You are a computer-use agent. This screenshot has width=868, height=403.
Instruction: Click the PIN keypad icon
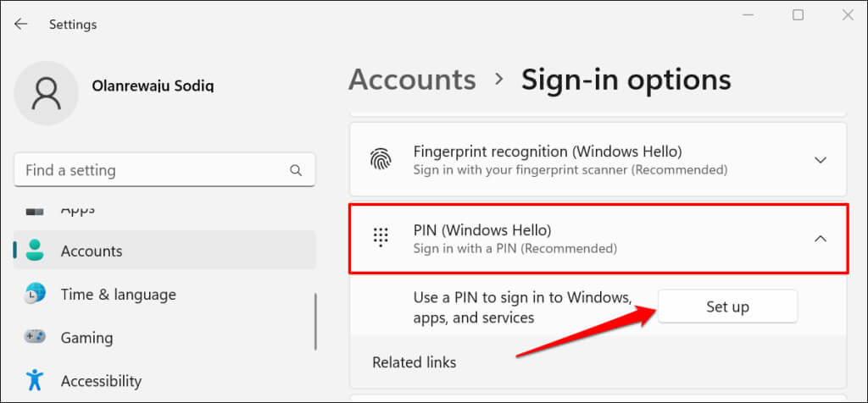pos(380,238)
